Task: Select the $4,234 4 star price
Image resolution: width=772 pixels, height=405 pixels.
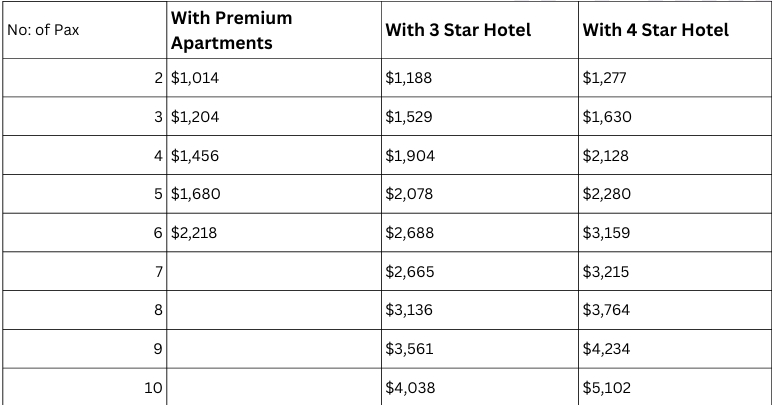Action: [x=606, y=349]
